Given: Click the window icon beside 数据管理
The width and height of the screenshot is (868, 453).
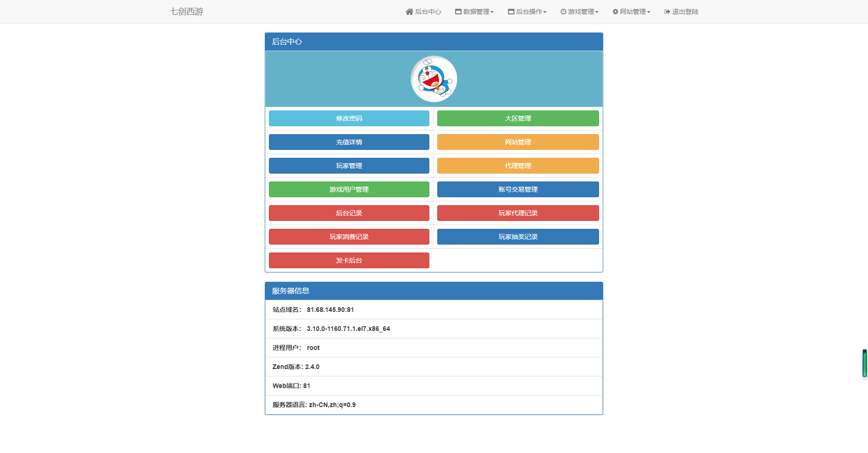Looking at the screenshot, I should [458, 12].
